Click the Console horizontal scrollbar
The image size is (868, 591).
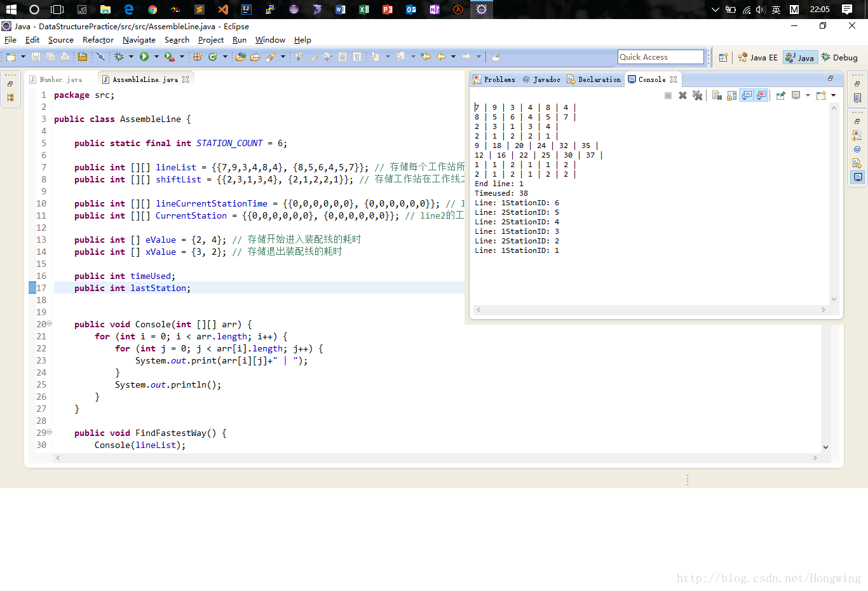pos(649,309)
